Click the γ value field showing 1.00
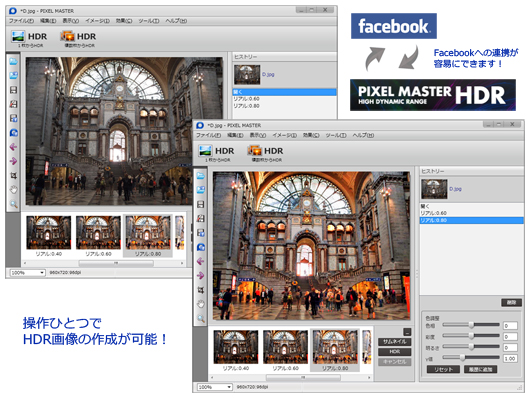This screenshot has height=398, width=530. pos(510,358)
